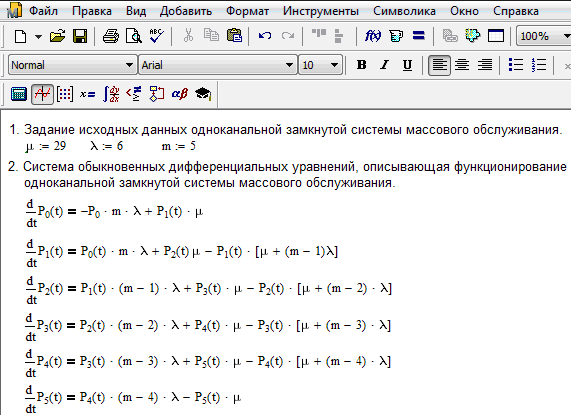The image size is (571, 415).
Task: Click the Resource Center window icon
Action: tap(496, 36)
